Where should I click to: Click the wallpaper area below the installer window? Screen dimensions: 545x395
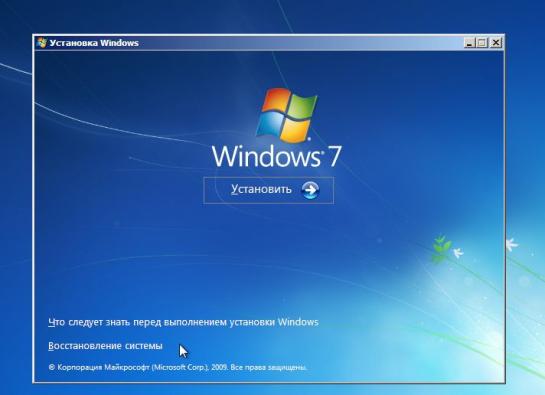pos(272,389)
